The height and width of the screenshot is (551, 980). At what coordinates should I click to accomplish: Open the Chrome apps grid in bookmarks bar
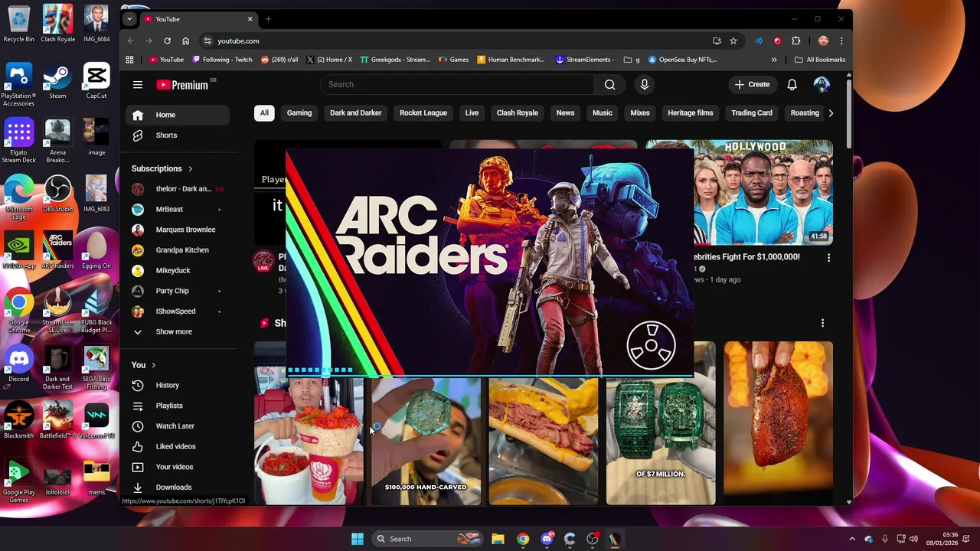coord(129,60)
